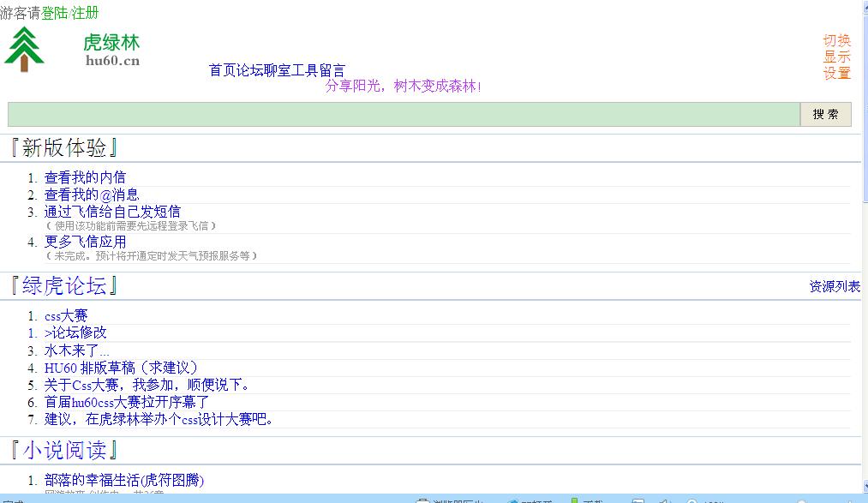Open 查看我的内信 link
868x503 pixels.
click(x=85, y=177)
